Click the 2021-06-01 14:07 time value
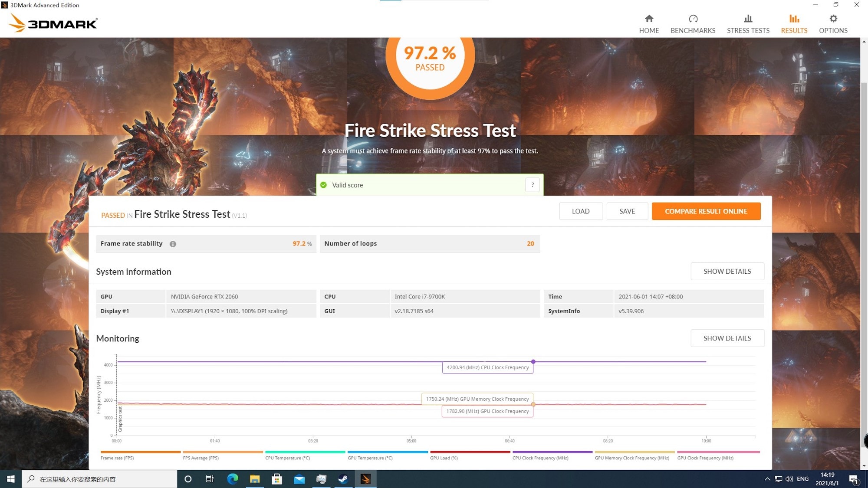The width and height of the screenshot is (868, 488). tap(651, 297)
